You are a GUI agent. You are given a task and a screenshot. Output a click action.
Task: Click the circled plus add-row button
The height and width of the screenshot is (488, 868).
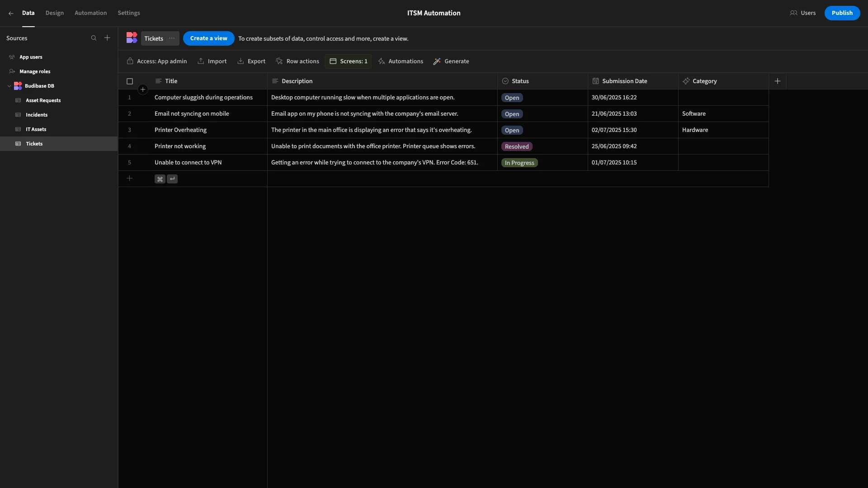point(143,89)
